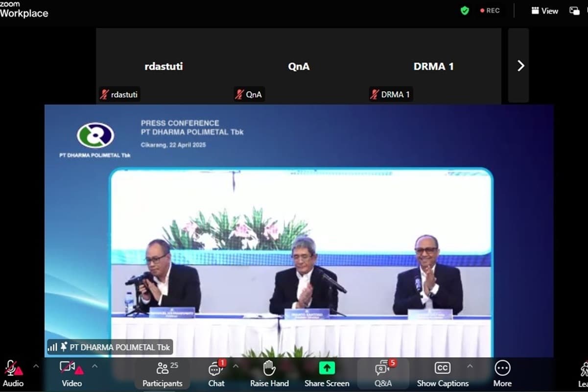The width and height of the screenshot is (588, 392).
Task: Show next participants with right arrow
Action: coord(520,66)
